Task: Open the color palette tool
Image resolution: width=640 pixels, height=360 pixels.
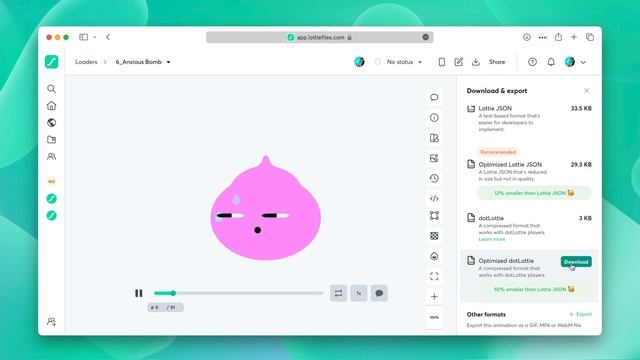Action: click(434, 138)
